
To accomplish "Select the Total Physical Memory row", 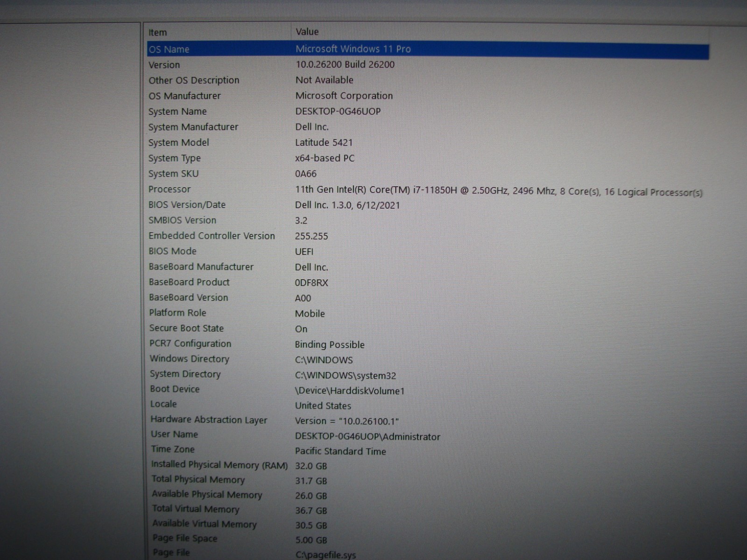I will coord(198,479).
